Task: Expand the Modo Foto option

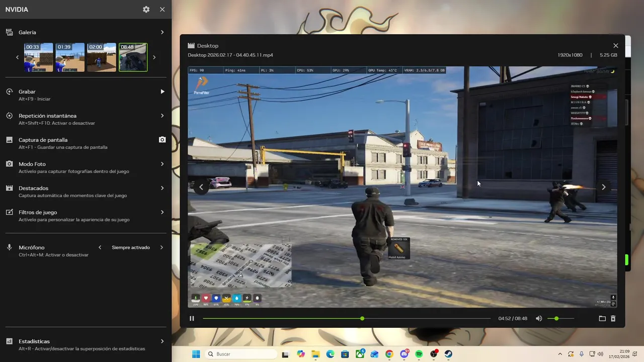Action: [x=162, y=164]
